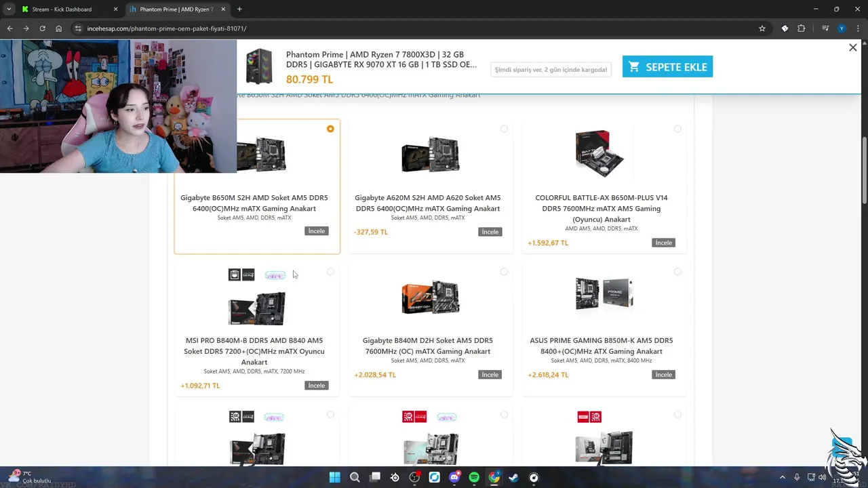Open Steam from the taskbar
Image resolution: width=868 pixels, height=488 pixels.
513,477
